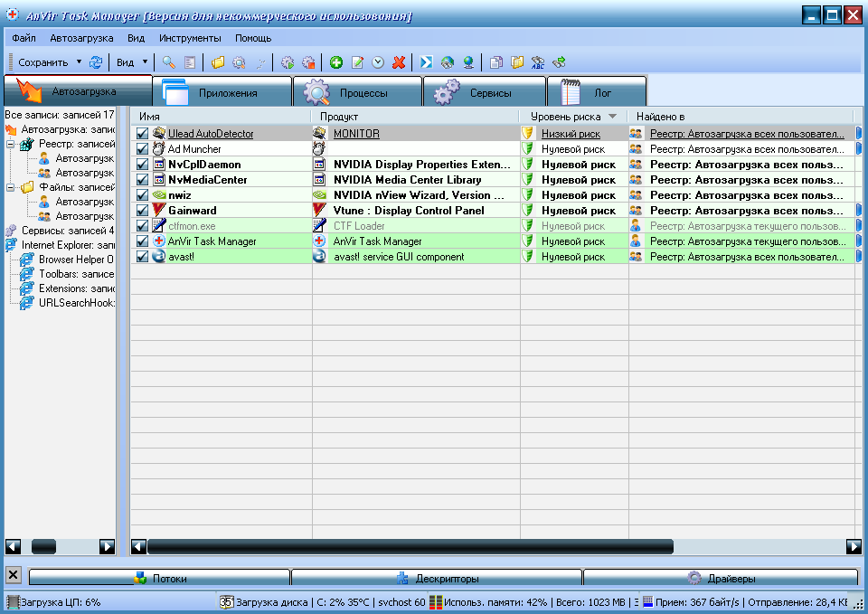Uncheck the avast! startup entry

click(x=142, y=256)
